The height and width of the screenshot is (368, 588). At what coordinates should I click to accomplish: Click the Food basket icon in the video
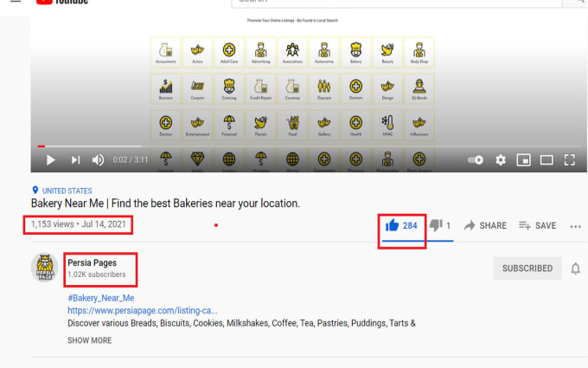292,125
